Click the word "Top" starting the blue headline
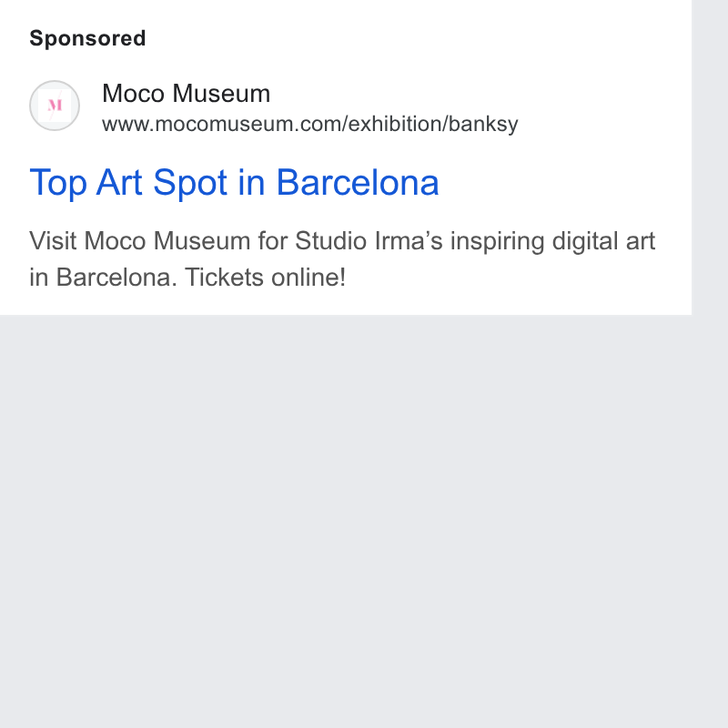This screenshot has height=728, width=728. point(58,183)
